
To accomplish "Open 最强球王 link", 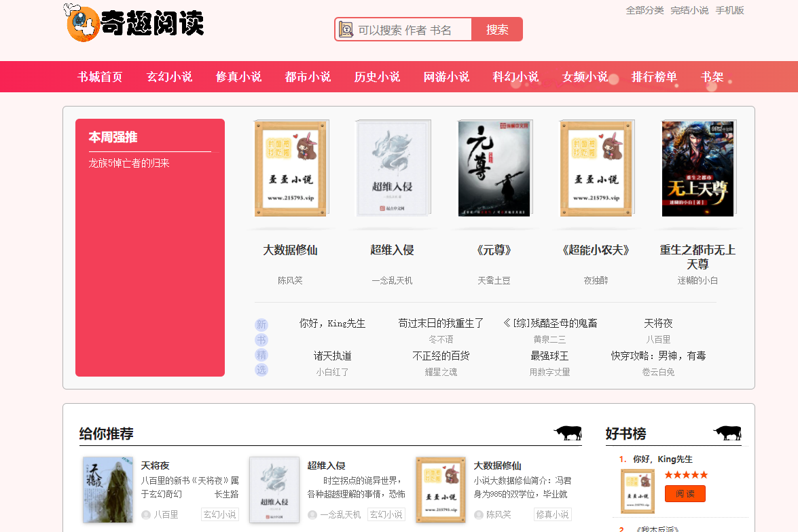I will pos(549,356).
